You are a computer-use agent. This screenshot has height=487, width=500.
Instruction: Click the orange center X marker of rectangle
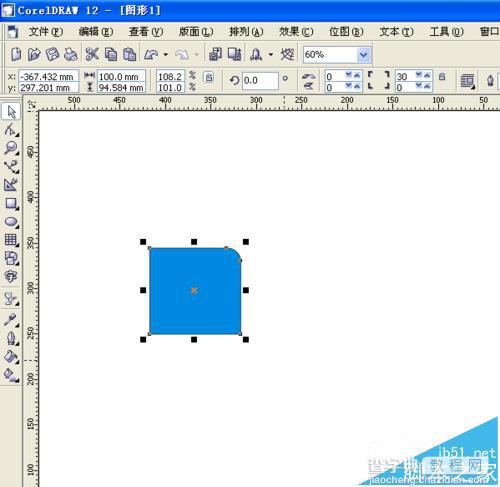tap(194, 290)
